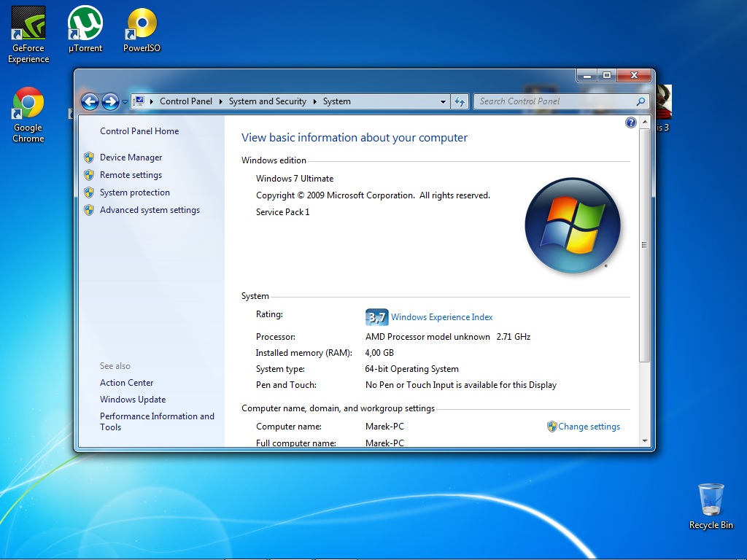Click the "Rating:" label
Screen dimensions: 747x560
pyautogui.click(x=270, y=314)
